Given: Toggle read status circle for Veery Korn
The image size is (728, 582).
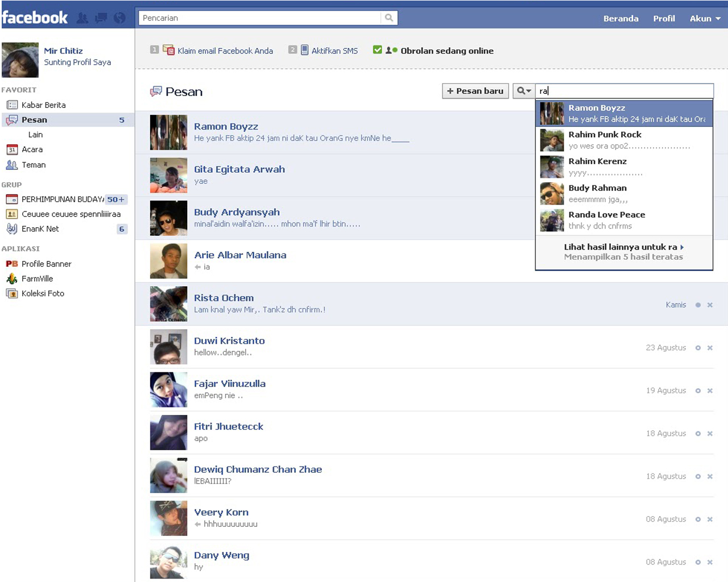Looking at the screenshot, I should click(x=698, y=519).
